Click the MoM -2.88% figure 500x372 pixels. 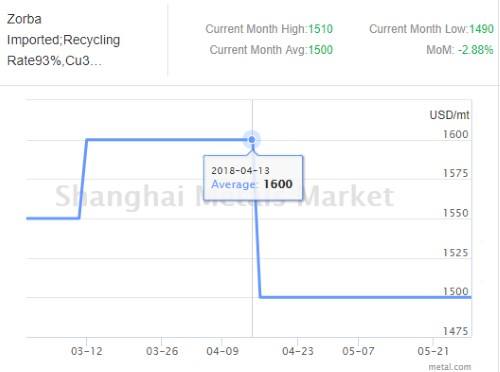(476, 50)
